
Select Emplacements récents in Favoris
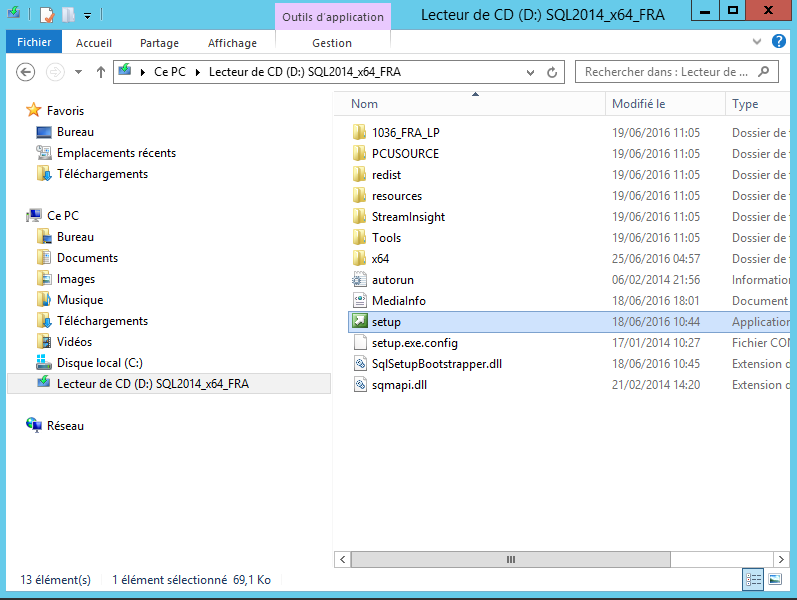pos(116,153)
